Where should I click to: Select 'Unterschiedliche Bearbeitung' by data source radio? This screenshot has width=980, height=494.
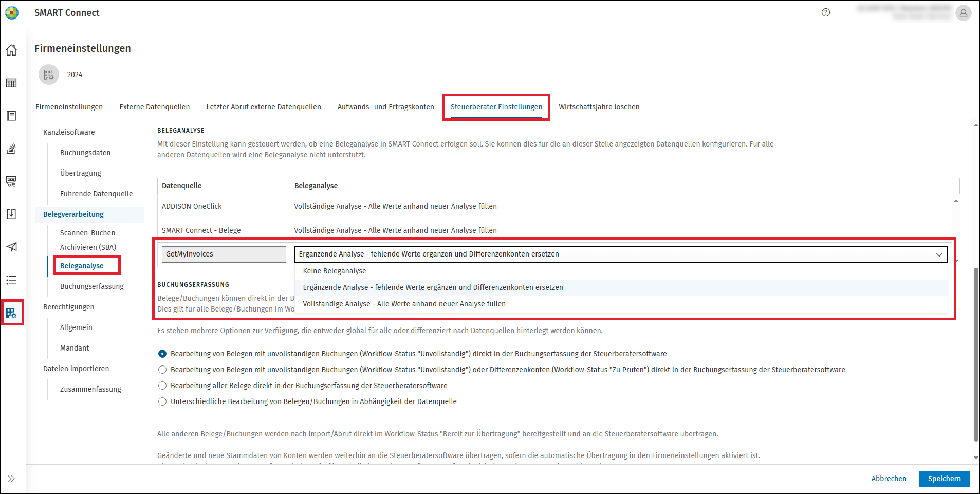[162, 401]
